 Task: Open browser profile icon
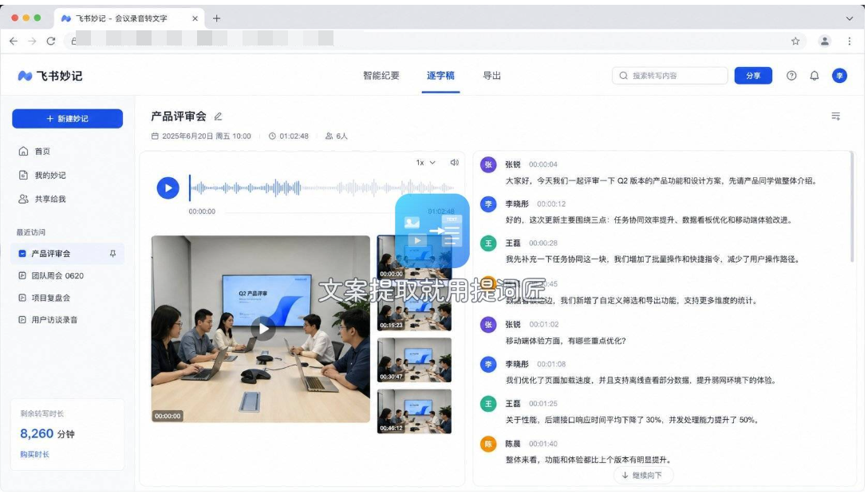click(825, 41)
